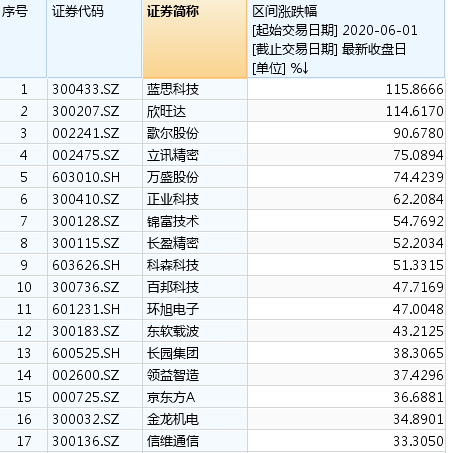Select stock name 蓝思科技
The height and width of the screenshot is (453, 450).
173,89
